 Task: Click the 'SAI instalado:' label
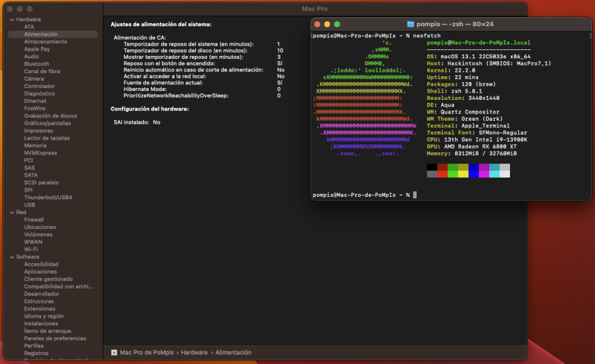point(131,122)
